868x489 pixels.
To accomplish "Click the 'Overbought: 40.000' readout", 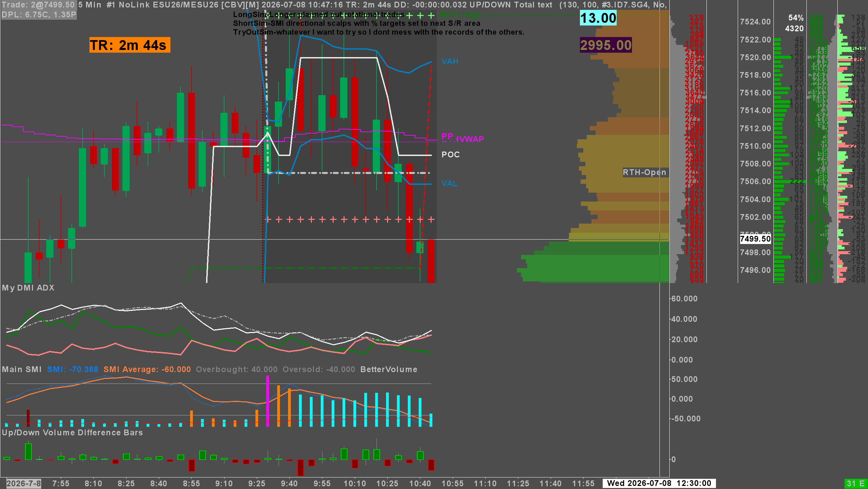I will click(237, 369).
